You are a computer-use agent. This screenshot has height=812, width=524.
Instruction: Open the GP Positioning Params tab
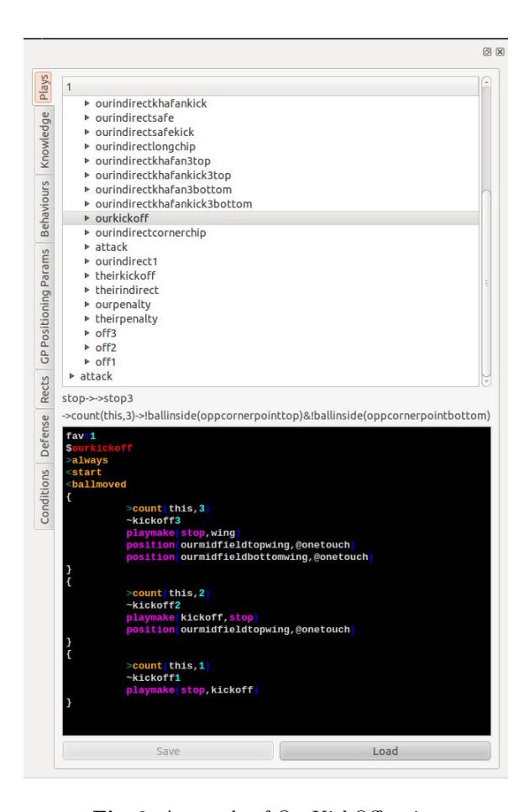point(44,306)
